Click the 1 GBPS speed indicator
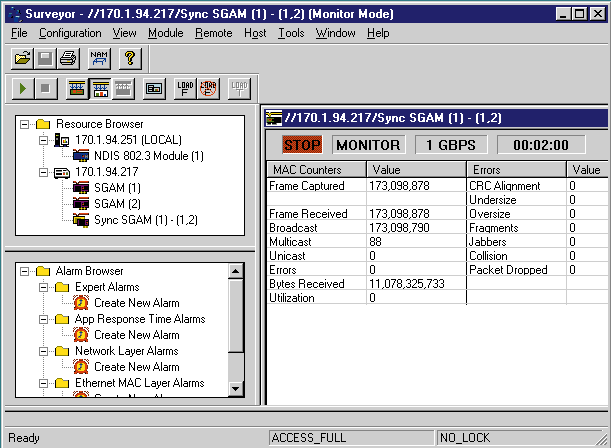The image size is (611, 448). pos(451,145)
